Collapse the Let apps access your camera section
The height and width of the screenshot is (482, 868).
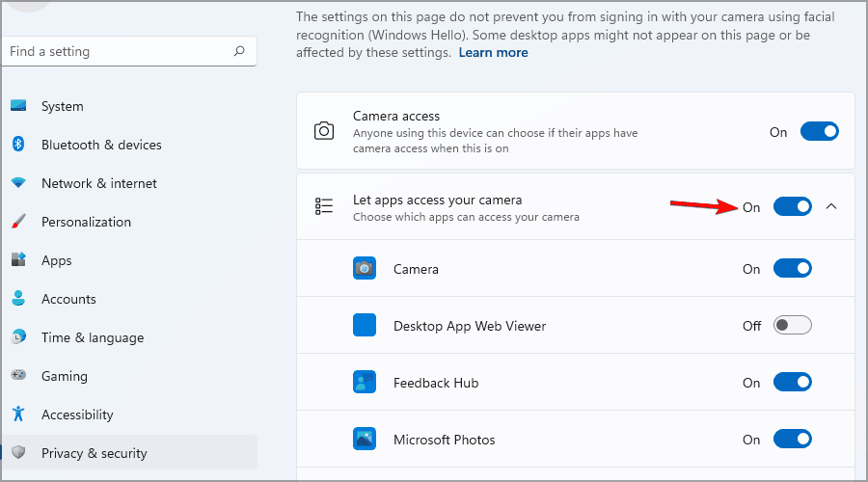[833, 206]
